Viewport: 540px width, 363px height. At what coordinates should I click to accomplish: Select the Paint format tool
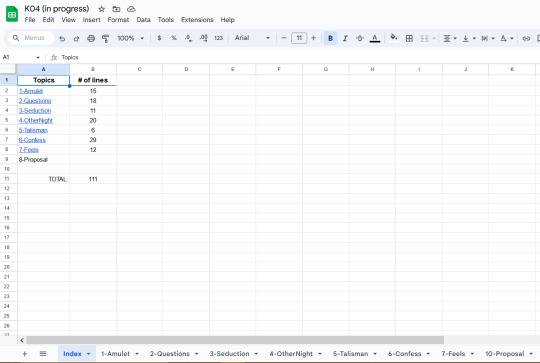105,39
